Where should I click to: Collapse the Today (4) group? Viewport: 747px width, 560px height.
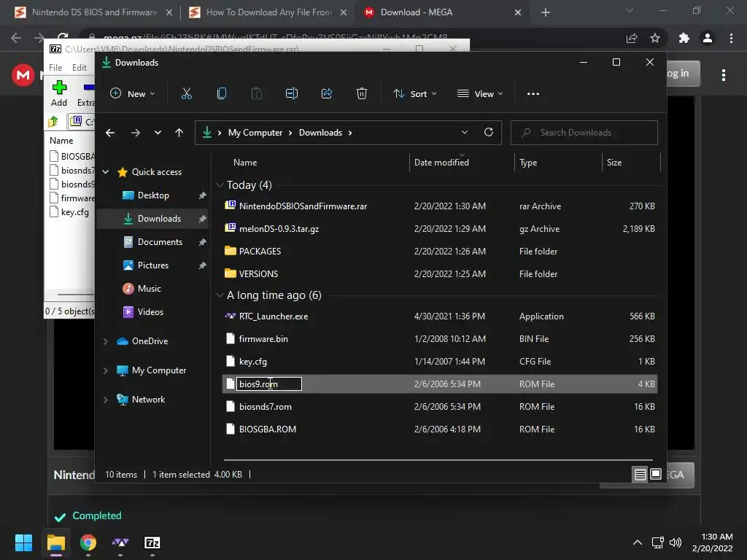[x=220, y=184]
